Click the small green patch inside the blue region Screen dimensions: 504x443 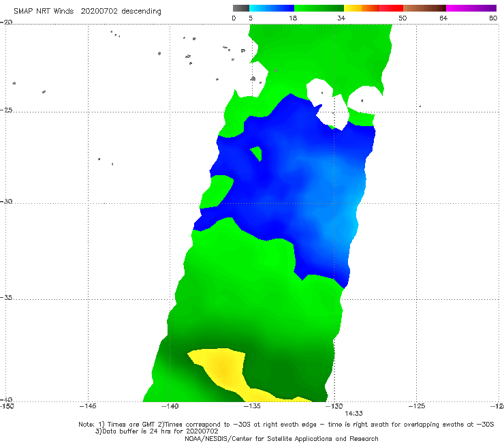click(x=257, y=153)
